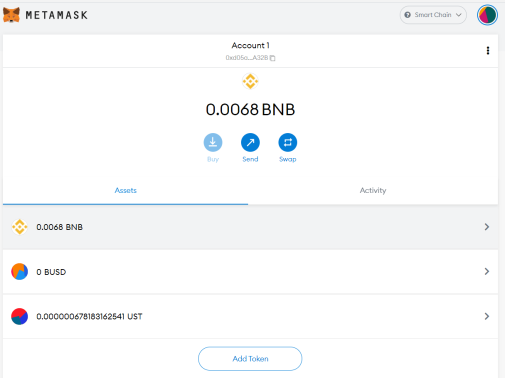Image resolution: width=505 pixels, height=378 pixels.
Task: Click the Add Token button
Action: [x=250, y=359]
